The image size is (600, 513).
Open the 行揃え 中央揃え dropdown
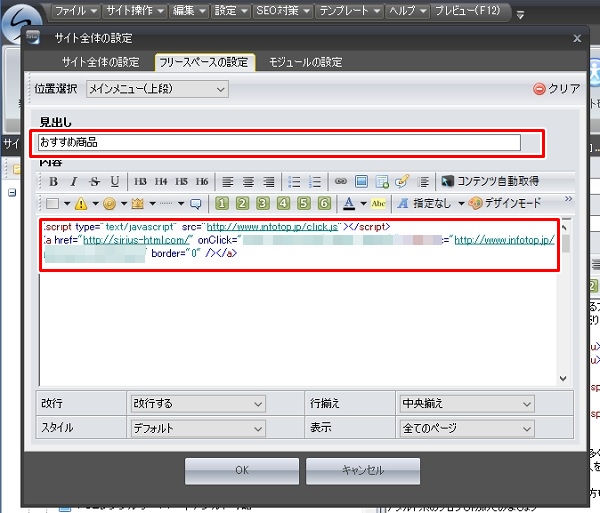tap(467, 404)
